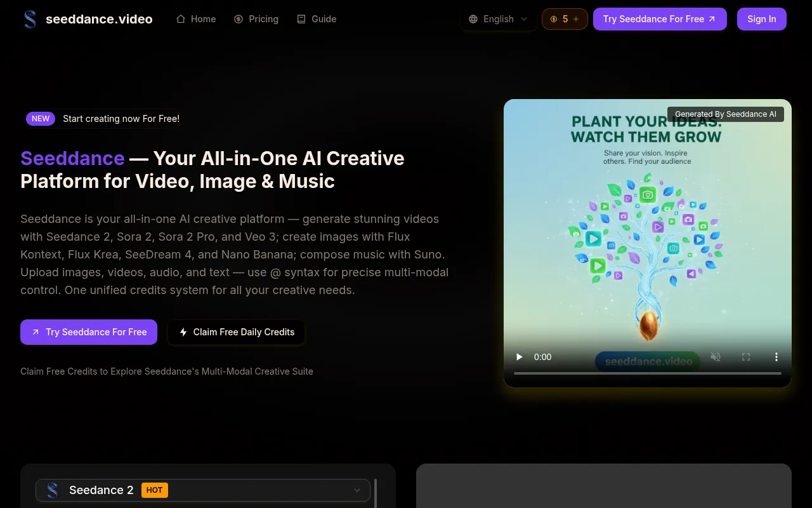Go to the Home menu item
Viewport: 812px width, 508px height.
tap(196, 19)
